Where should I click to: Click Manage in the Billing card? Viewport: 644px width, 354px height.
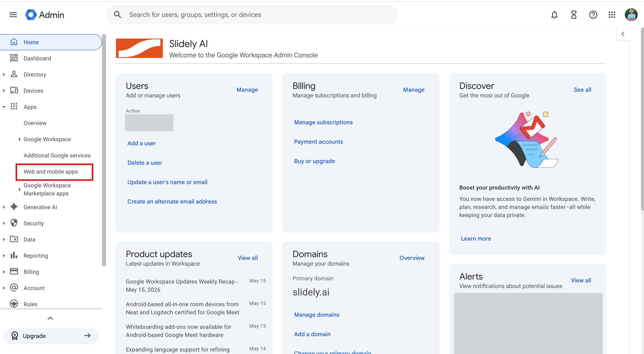tap(414, 90)
